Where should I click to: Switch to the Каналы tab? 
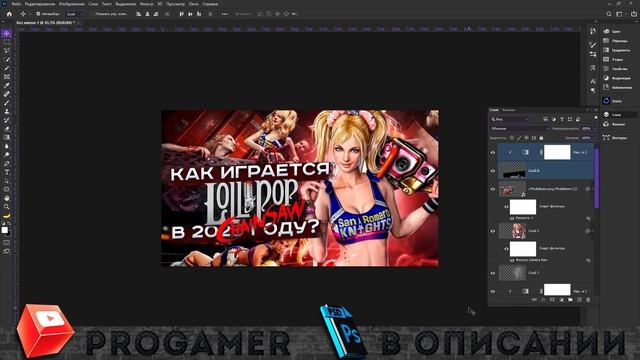(x=509, y=110)
